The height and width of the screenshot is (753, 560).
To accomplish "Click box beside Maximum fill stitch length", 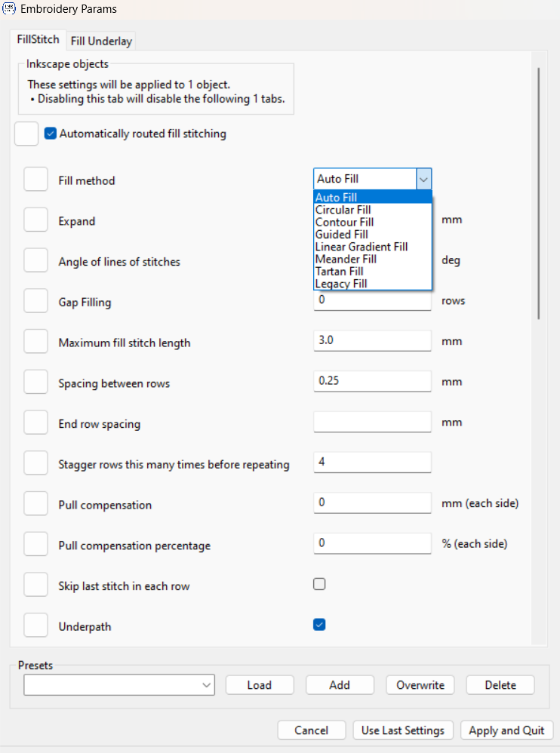I will pyautogui.click(x=35, y=342).
